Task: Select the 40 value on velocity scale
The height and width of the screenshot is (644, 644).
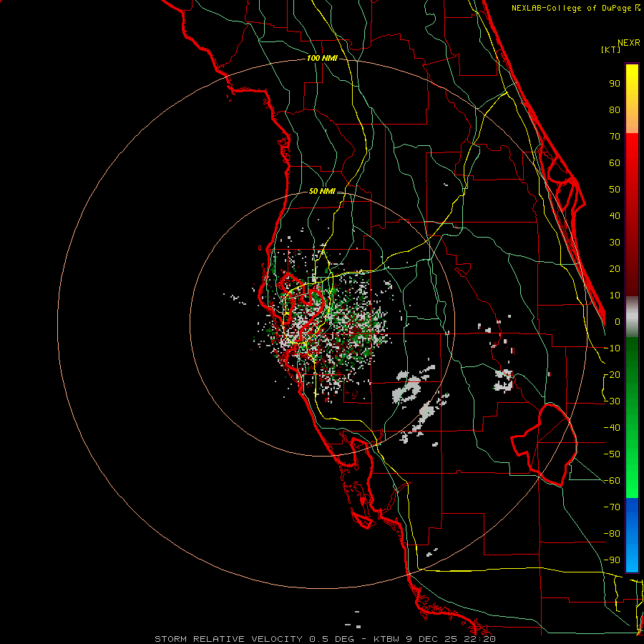Action: 615,215
